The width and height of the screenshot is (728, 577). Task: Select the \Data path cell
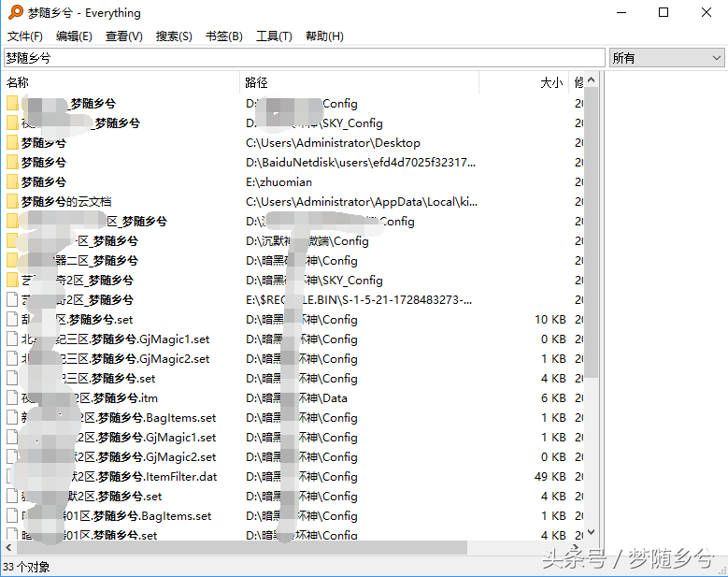[x=296, y=398]
